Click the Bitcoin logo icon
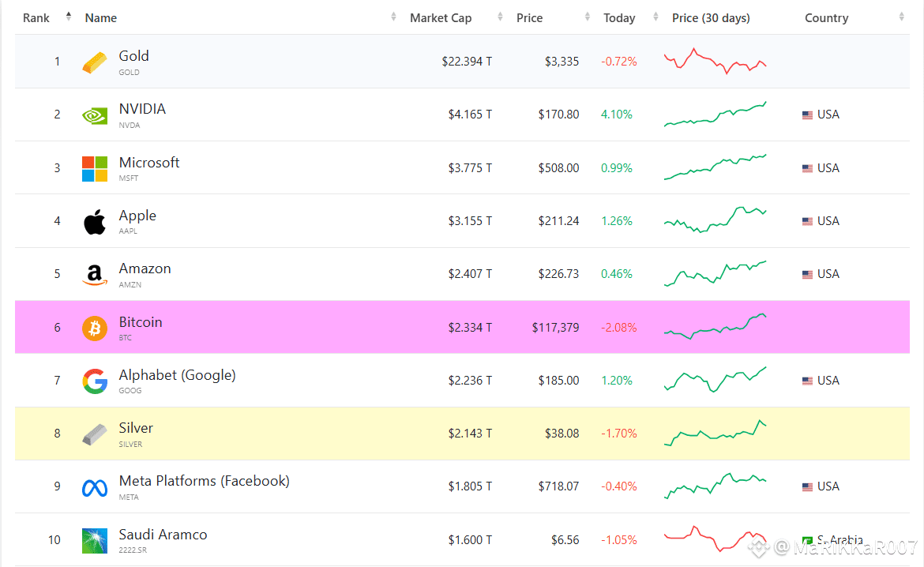 pos(94,328)
